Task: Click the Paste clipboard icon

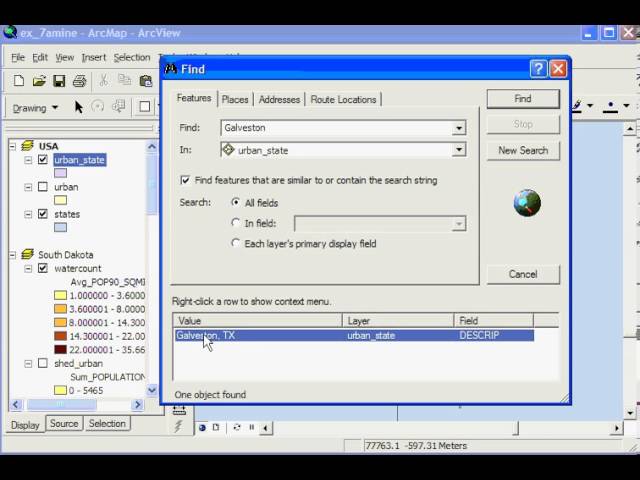Action: (146, 81)
